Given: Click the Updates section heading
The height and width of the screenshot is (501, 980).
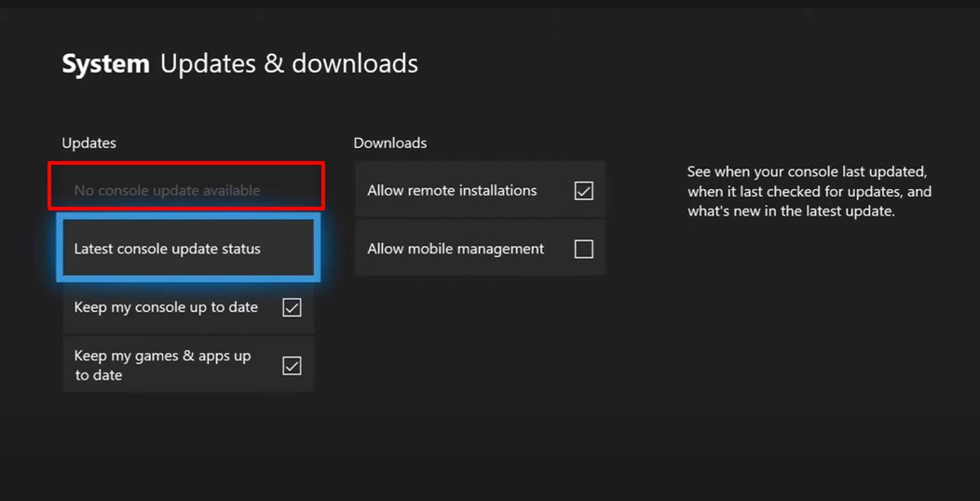Looking at the screenshot, I should click(x=88, y=143).
